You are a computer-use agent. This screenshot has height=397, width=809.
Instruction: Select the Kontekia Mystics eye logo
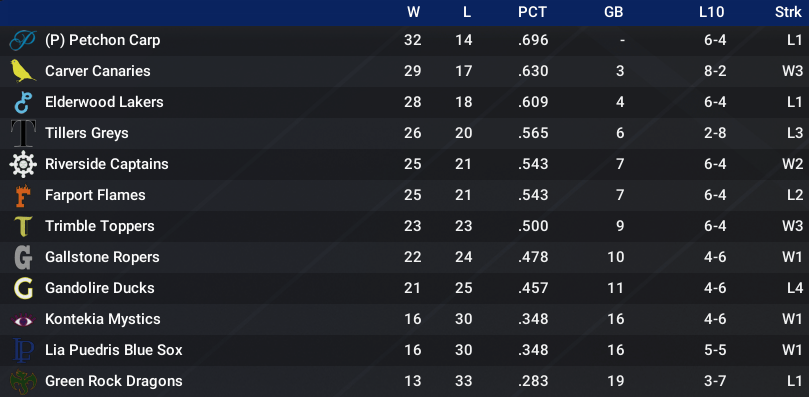[23, 320]
